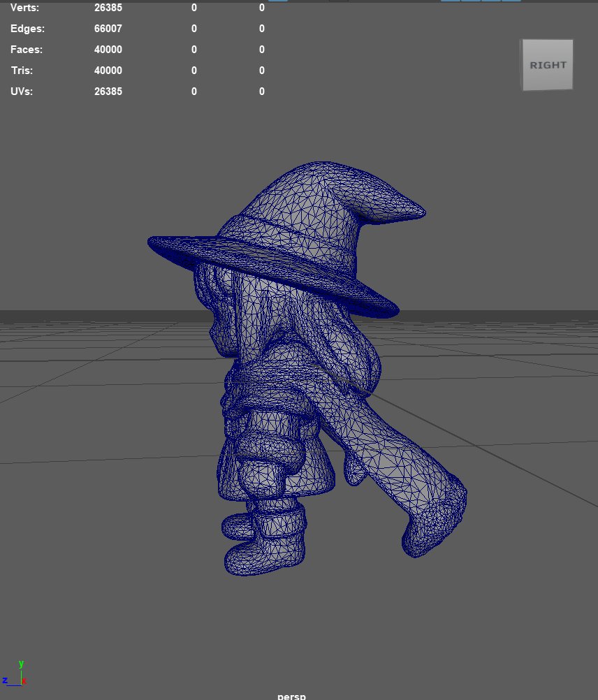Screen dimensions: 598x700
Task: Click the persp camera name label
Action: pos(291,696)
